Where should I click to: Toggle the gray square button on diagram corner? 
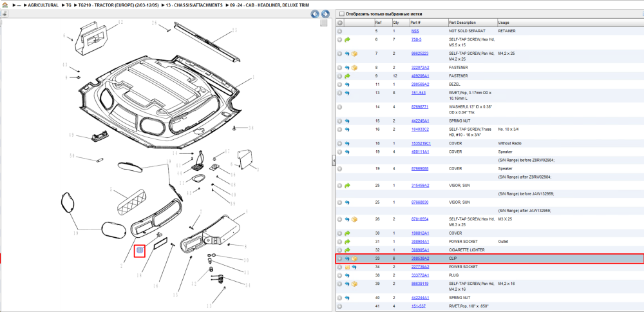pos(324,23)
